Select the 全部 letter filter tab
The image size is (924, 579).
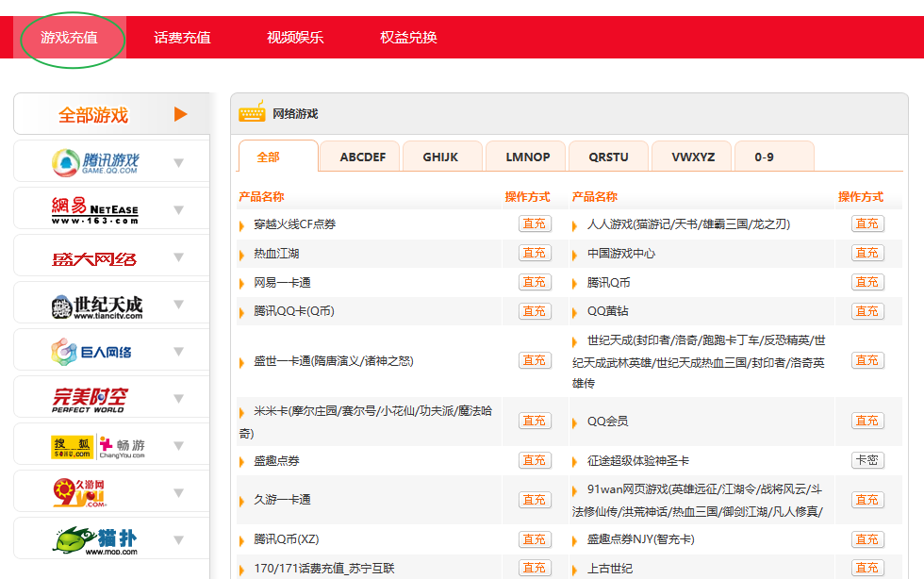click(x=277, y=157)
